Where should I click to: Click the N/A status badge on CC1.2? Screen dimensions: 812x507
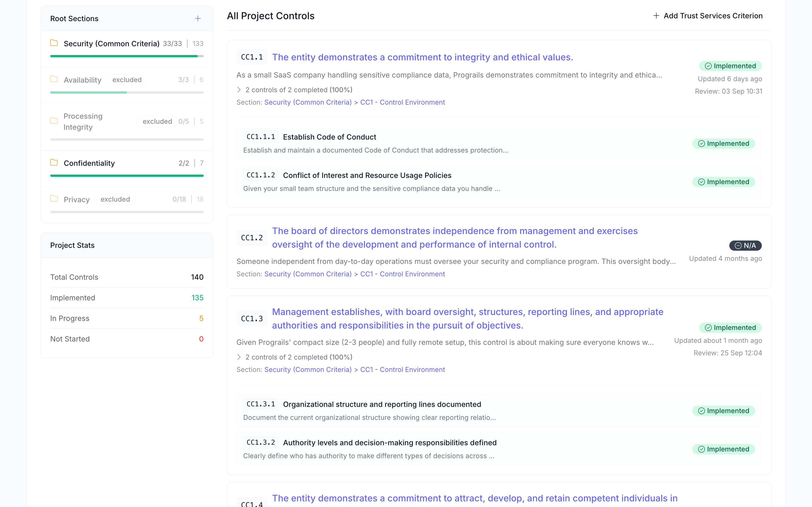pyautogui.click(x=745, y=245)
